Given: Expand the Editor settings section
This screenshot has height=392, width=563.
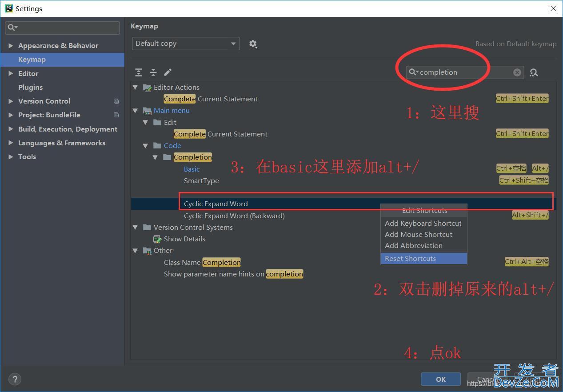Looking at the screenshot, I should click(11, 73).
